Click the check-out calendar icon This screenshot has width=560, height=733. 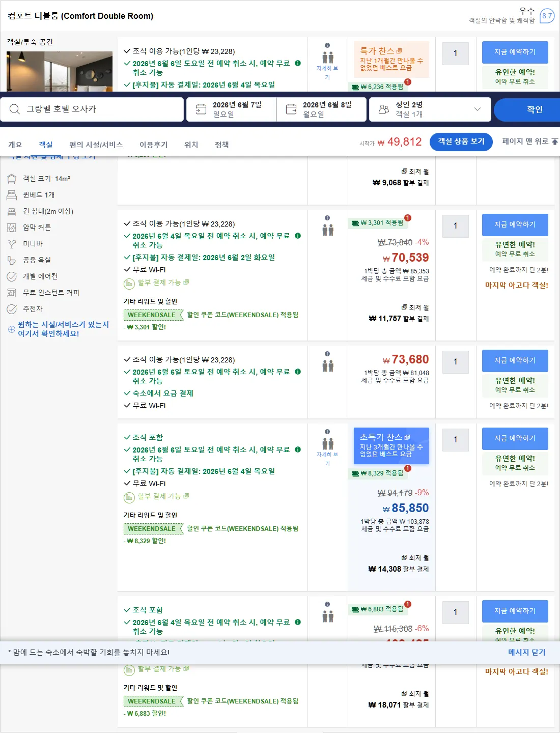291,109
